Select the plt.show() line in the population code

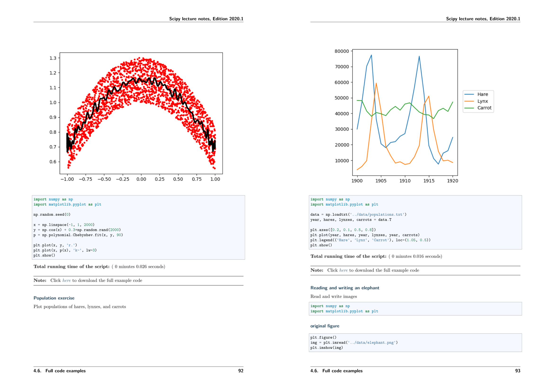321,245
